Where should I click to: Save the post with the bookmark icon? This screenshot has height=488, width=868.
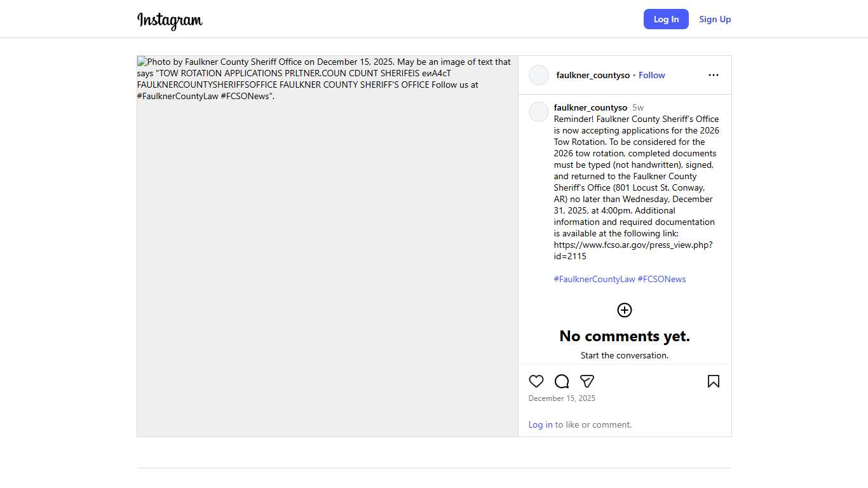(714, 381)
